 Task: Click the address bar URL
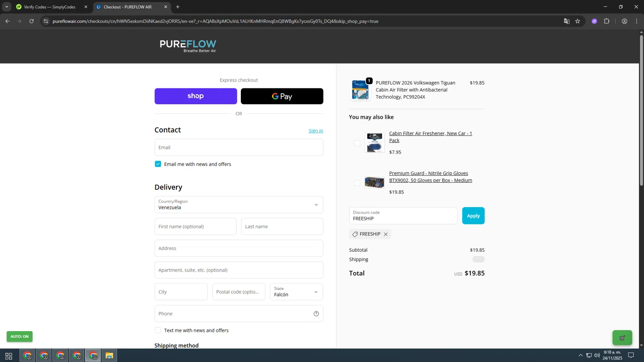click(x=216, y=21)
